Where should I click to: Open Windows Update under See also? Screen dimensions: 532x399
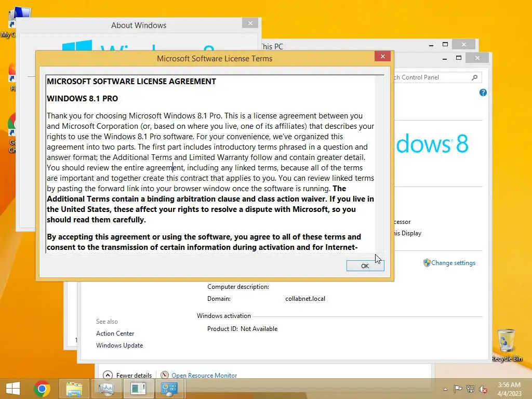[x=119, y=345]
